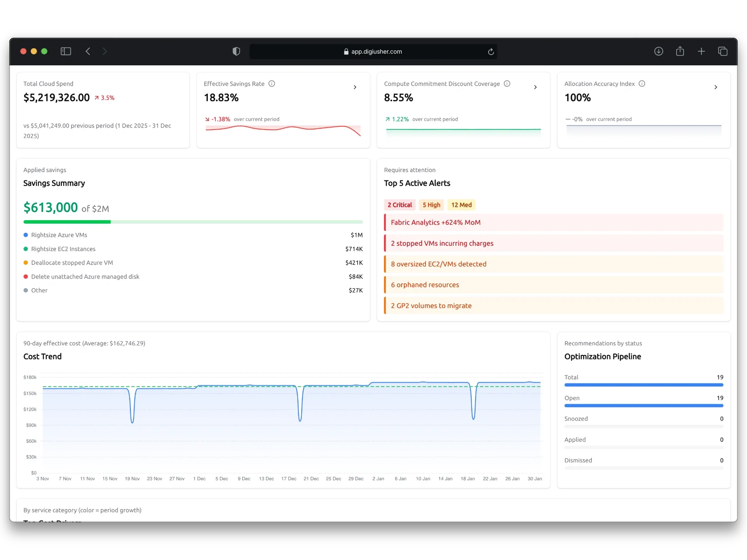747x560 pixels.
Task: Open the Compute Commitment Discount Coverage info tooltip
Action: coord(507,84)
